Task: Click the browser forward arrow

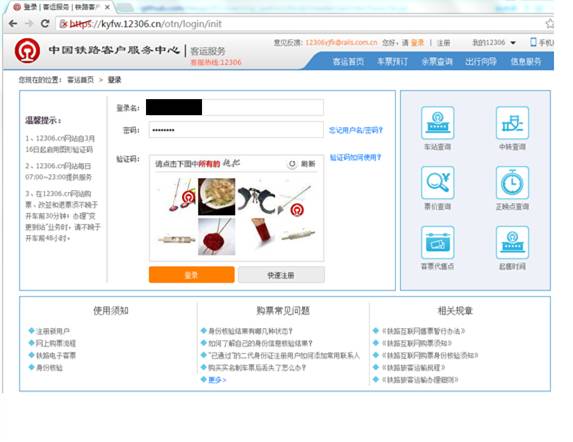Action: (29, 24)
